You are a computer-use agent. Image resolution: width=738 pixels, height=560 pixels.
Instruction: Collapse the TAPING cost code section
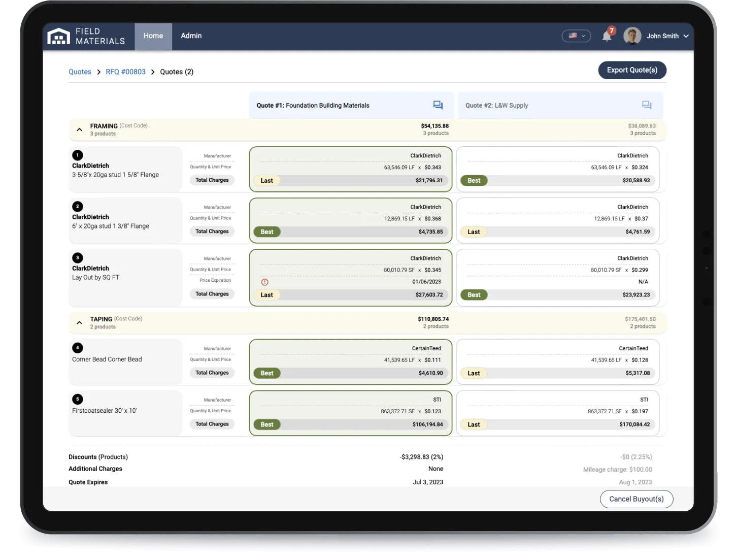[x=80, y=322]
